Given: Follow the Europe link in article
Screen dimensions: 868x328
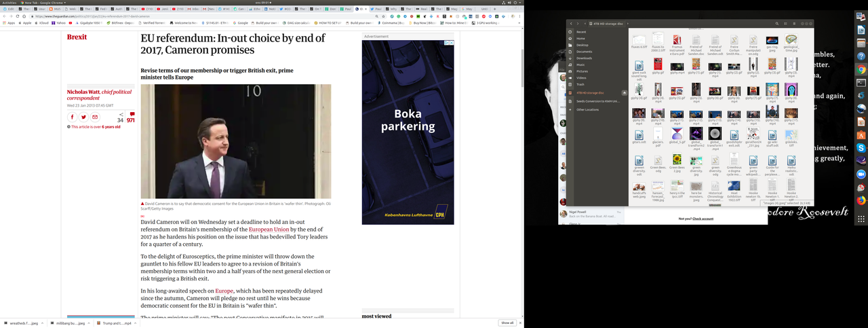Looking at the screenshot, I should pos(224,290).
